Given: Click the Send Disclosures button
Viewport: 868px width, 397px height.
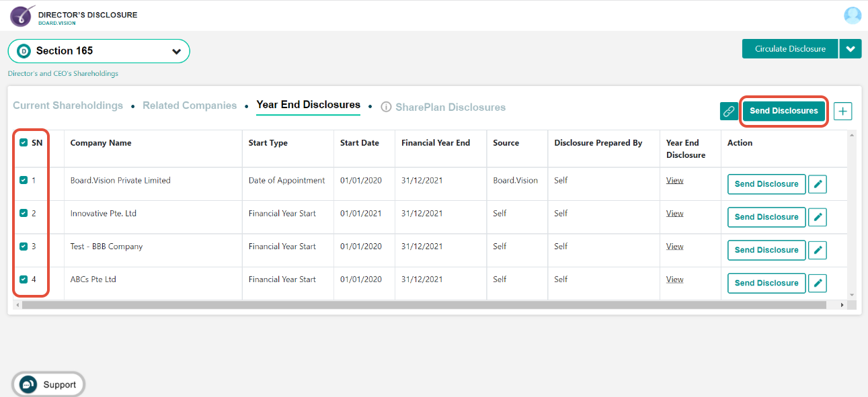Looking at the screenshot, I should tap(783, 110).
